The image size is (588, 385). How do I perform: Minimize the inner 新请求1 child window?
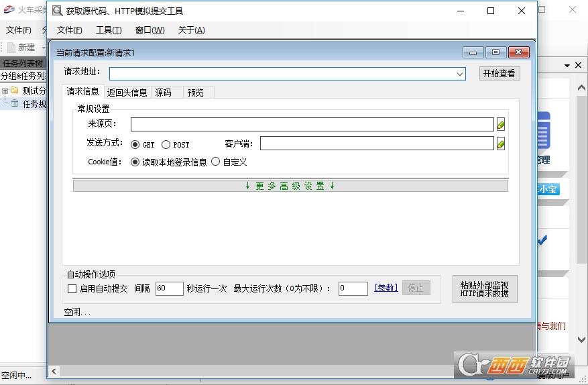[x=473, y=52]
